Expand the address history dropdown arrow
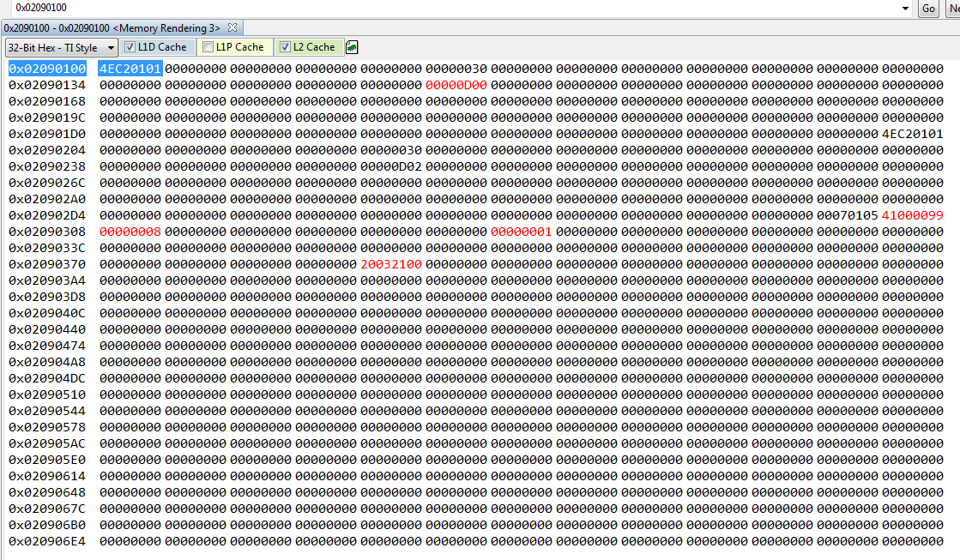960x560 pixels. tap(905, 8)
